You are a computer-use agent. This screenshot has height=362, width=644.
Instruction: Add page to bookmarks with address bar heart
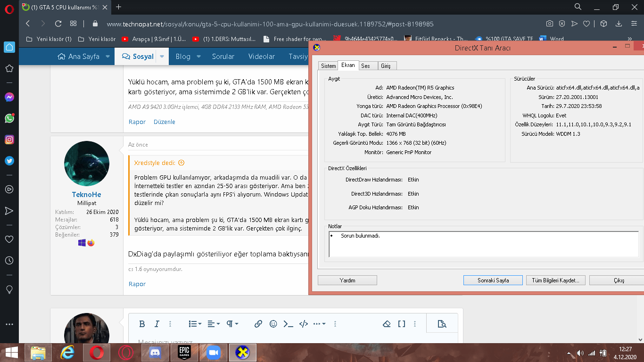pyautogui.click(x=586, y=24)
